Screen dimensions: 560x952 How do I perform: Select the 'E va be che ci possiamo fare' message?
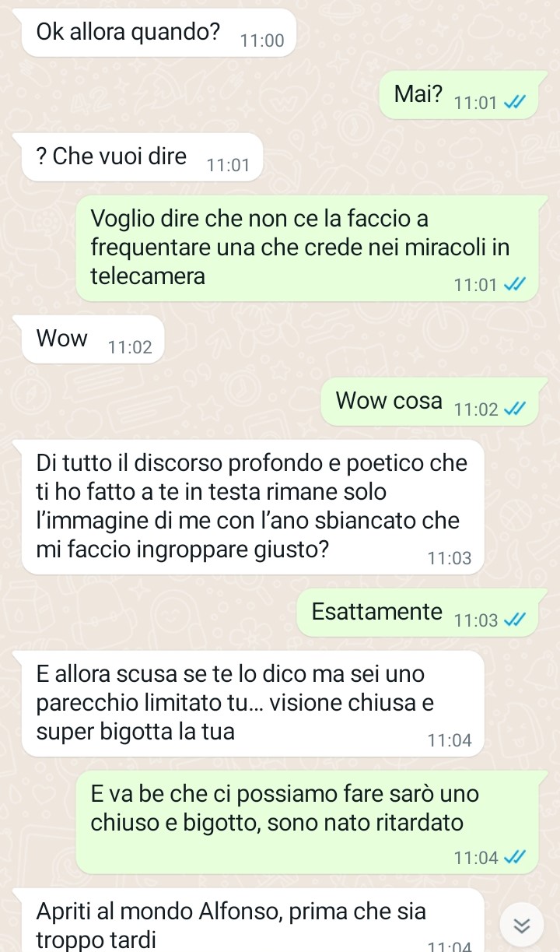click(307, 822)
